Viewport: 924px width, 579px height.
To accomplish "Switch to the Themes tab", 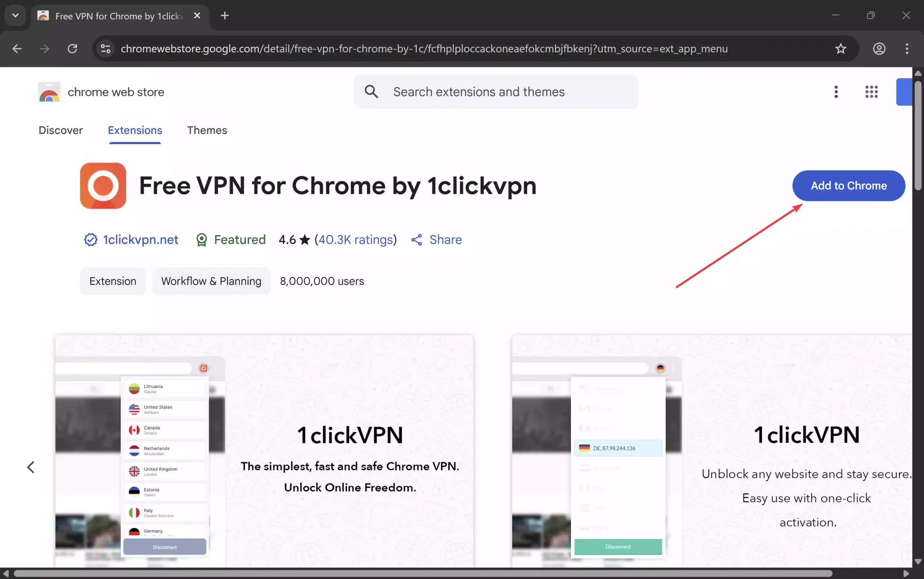I will click(207, 130).
